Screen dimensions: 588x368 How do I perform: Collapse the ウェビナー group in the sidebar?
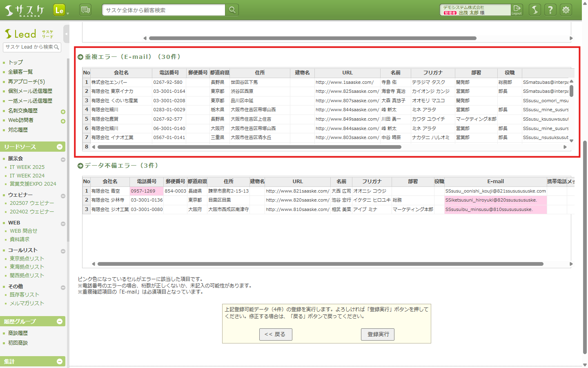coord(63,196)
